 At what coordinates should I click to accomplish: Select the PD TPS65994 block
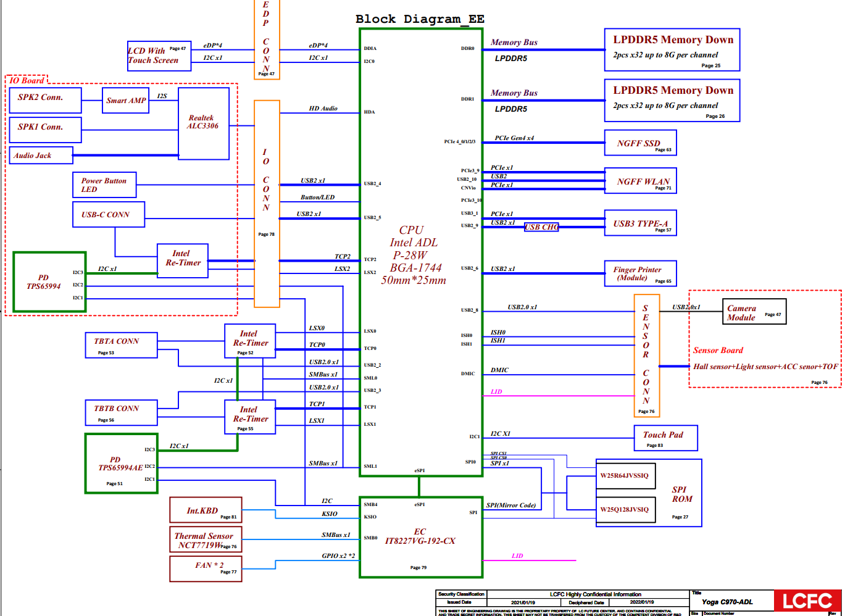pyautogui.click(x=49, y=282)
